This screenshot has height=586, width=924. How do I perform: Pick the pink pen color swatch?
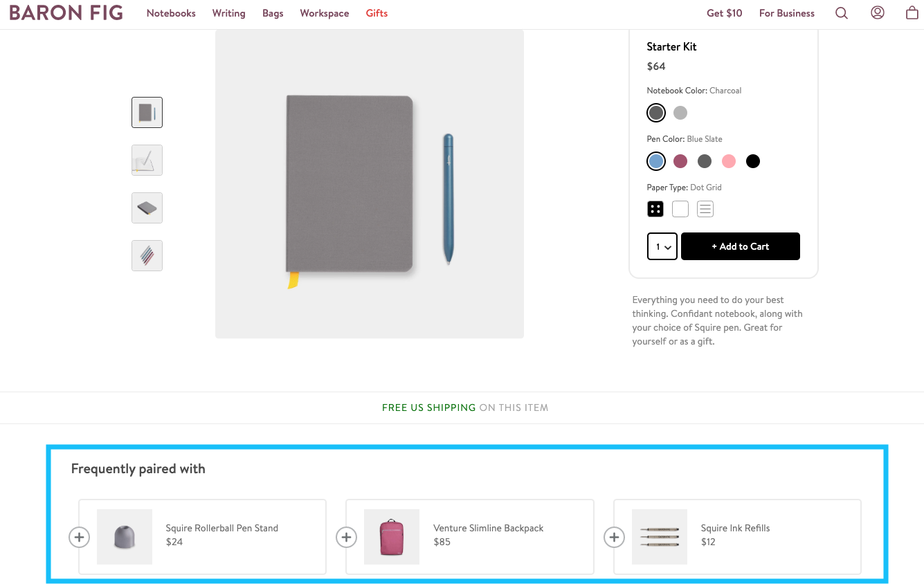click(729, 161)
